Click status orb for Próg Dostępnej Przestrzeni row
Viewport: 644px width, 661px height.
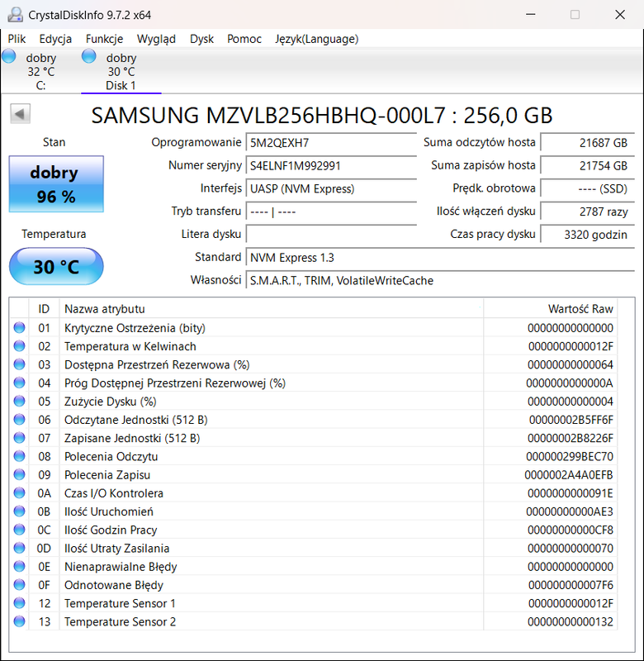tap(19, 383)
